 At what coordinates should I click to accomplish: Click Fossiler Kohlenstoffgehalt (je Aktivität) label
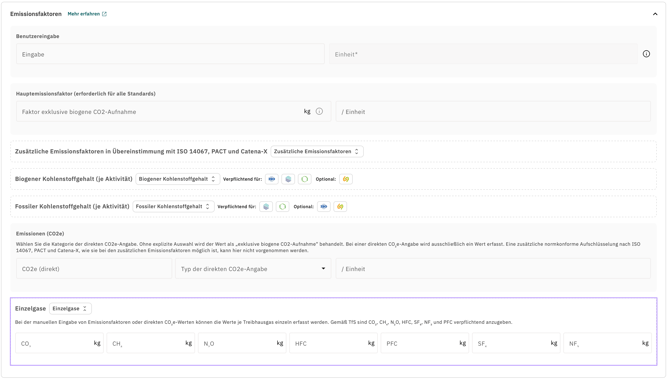(72, 206)
